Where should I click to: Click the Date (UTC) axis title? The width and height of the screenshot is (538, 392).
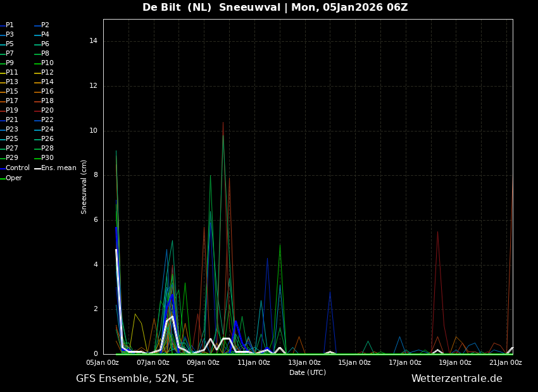click(x=308, y=372)
